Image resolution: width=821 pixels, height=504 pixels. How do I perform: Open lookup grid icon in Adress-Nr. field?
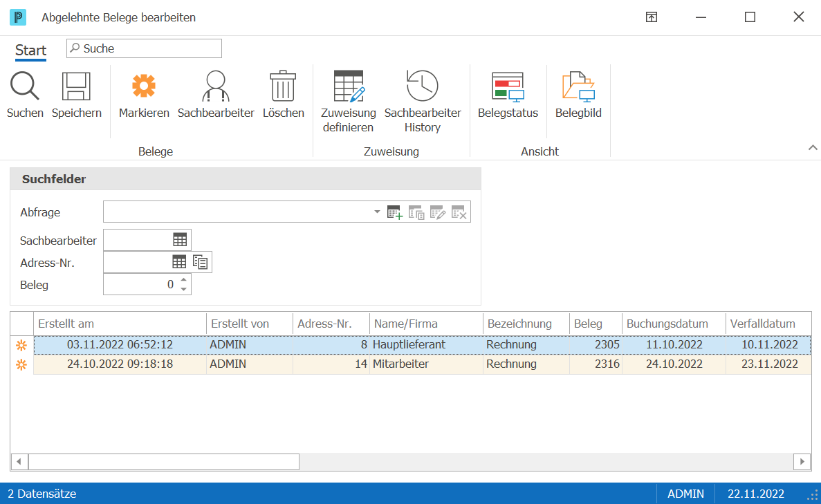click(179, 262)
